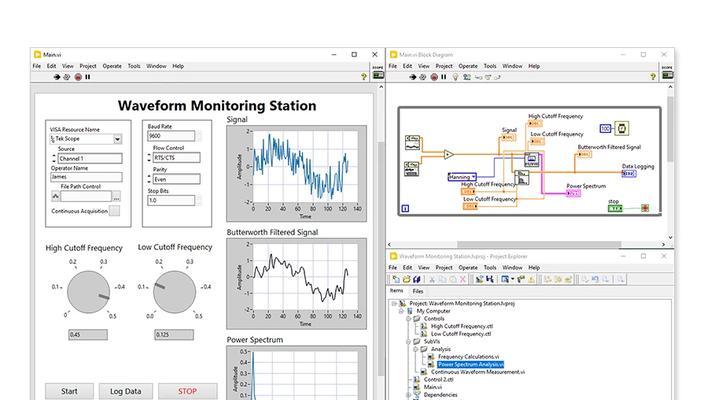
Task: Click Undo arrow in Project Explorer toolbar
Action: pos(595,279)
